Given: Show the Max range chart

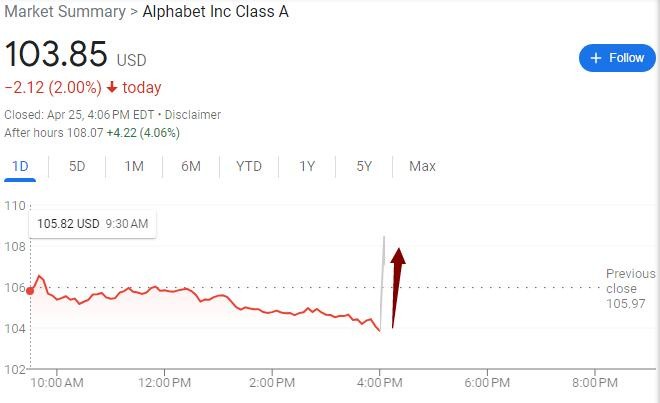Looking at the screenshot, I should pos(422,166).
